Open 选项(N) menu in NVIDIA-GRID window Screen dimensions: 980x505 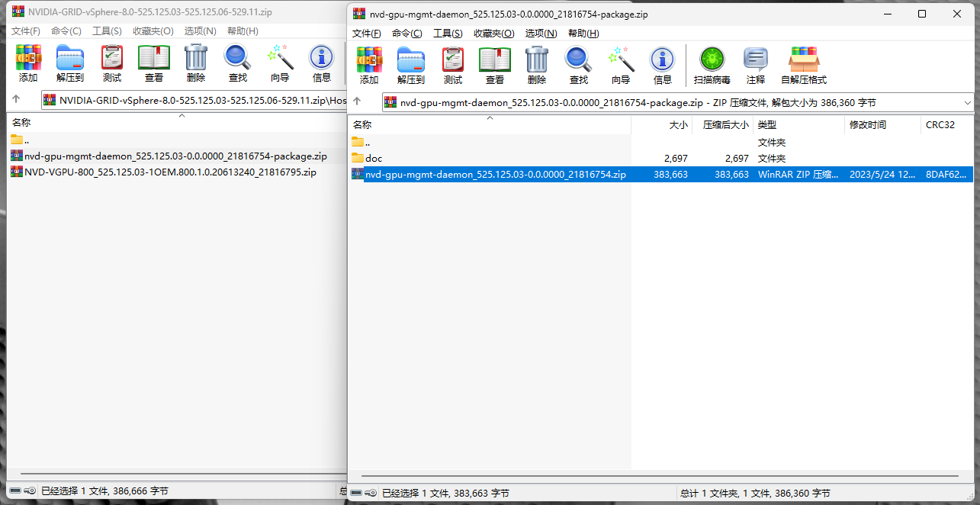[x=200, y=31]
